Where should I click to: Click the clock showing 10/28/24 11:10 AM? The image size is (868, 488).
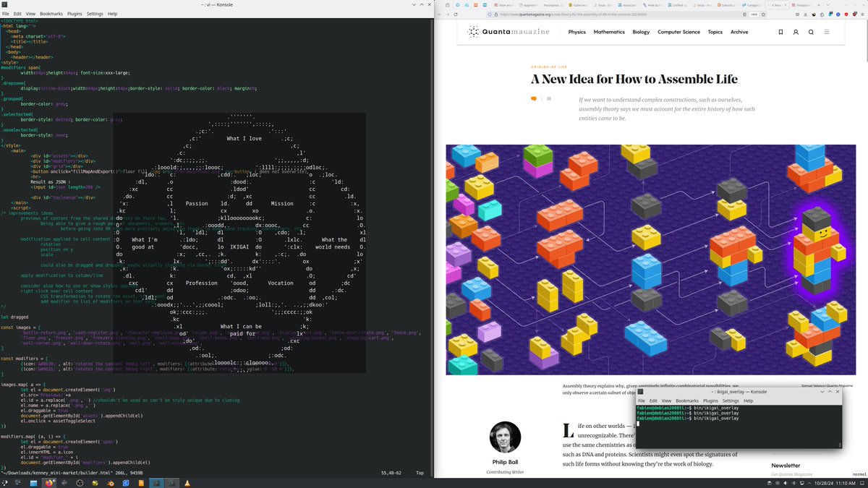pos(835,483)
